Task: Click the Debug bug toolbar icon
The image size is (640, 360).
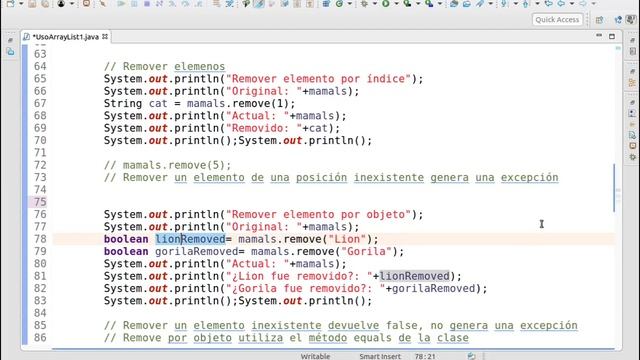Action: tap(364, 4)
